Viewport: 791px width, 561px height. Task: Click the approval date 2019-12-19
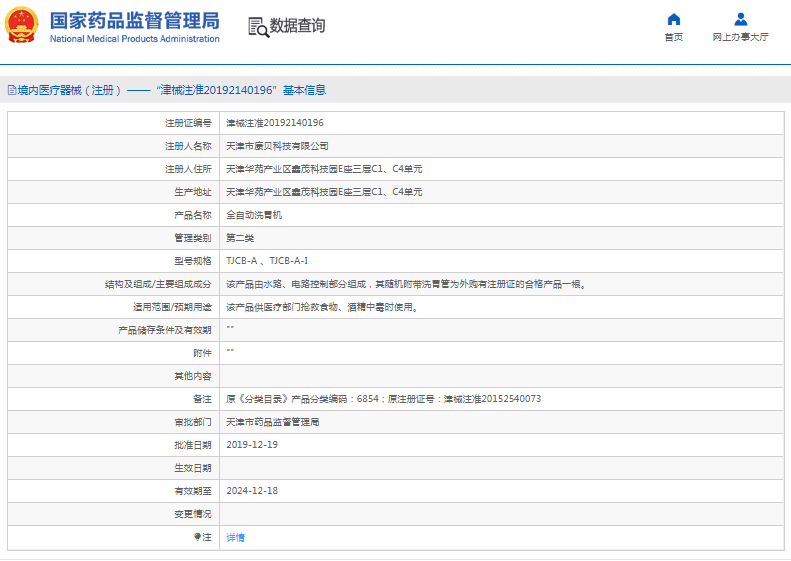252,445
